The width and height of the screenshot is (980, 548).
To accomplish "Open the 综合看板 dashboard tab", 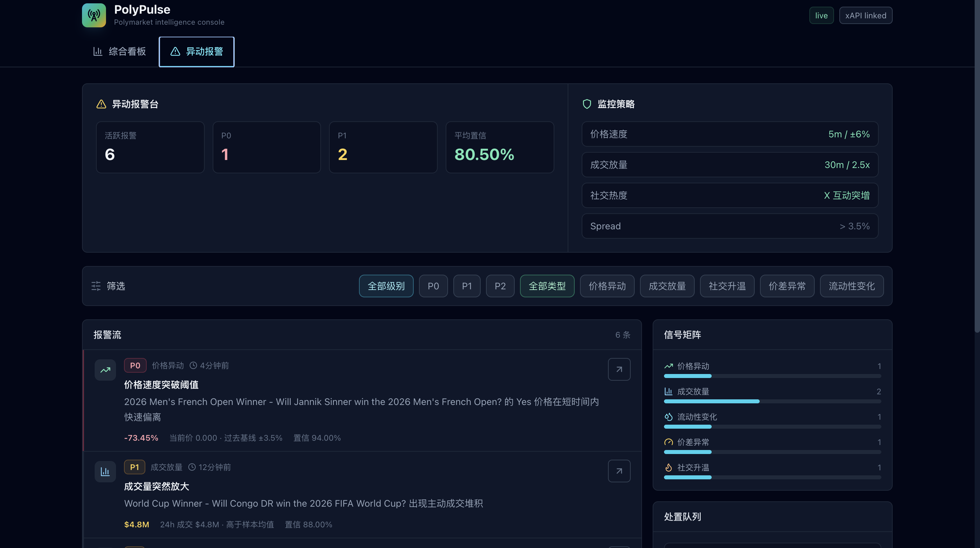I will point(119,52).
